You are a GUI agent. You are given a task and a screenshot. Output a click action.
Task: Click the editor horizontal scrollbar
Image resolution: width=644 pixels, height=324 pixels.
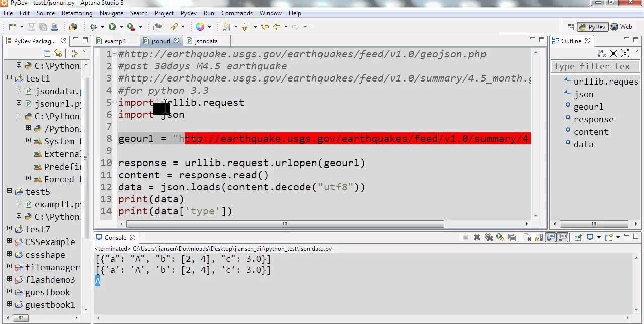(285, 224)
